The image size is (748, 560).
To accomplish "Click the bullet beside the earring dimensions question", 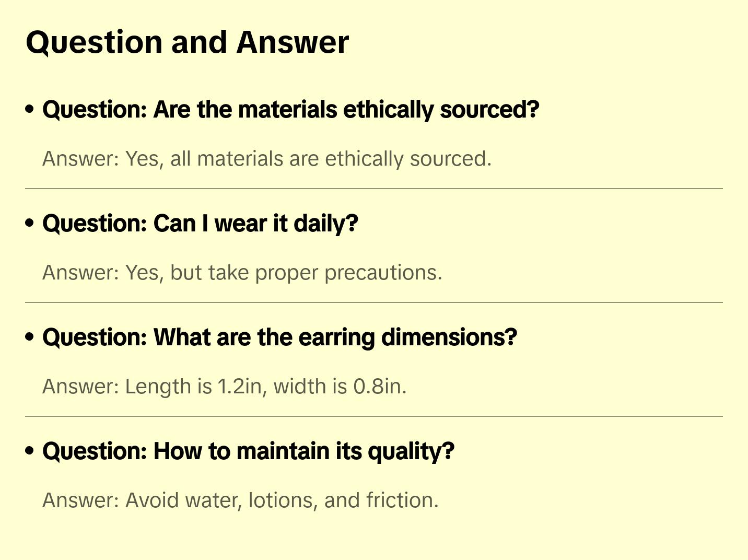I will point(30,337).
